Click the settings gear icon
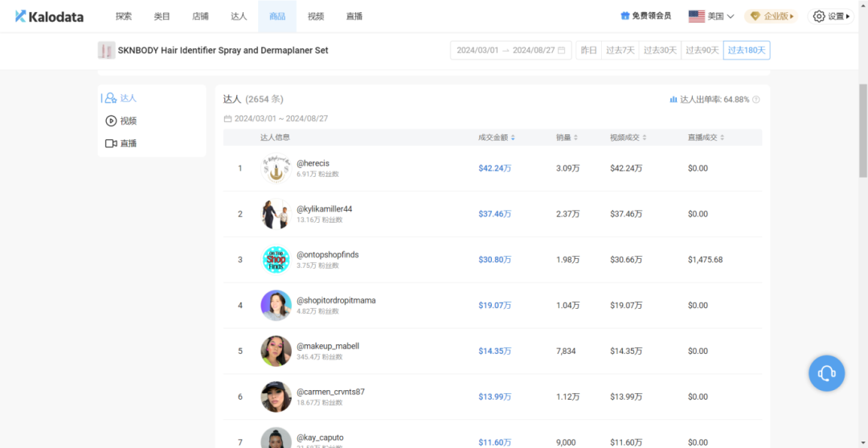This screenshot has height=448, width=868. pyautogui.click(x=819, y=16)
